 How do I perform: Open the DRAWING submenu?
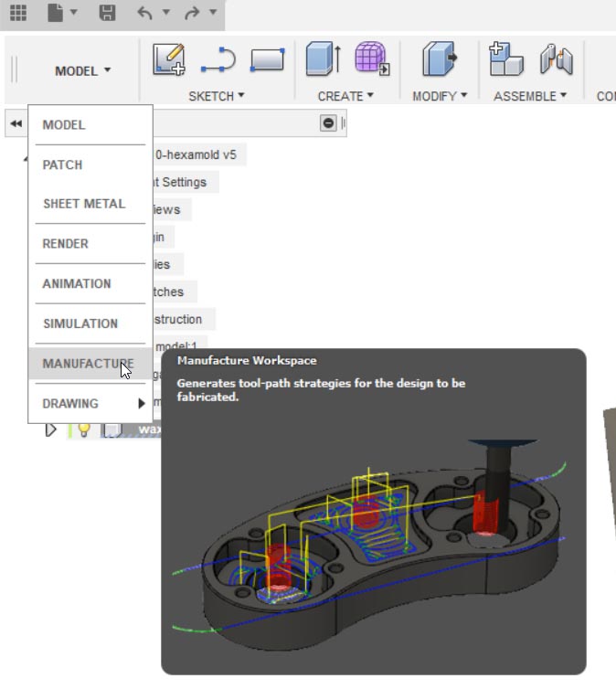click(x=90, y=403)
